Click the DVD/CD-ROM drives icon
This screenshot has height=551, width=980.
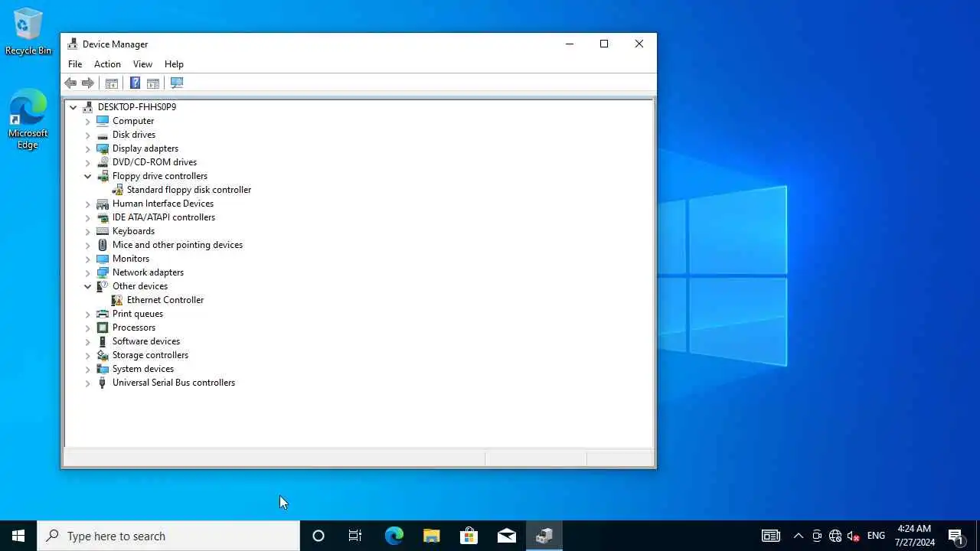103,162
